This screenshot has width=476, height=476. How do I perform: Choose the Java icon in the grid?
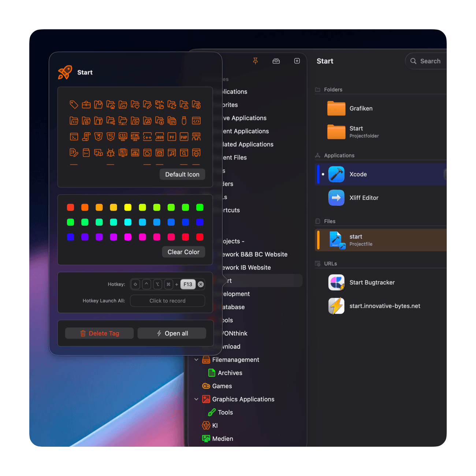click(x=160, y=137)
